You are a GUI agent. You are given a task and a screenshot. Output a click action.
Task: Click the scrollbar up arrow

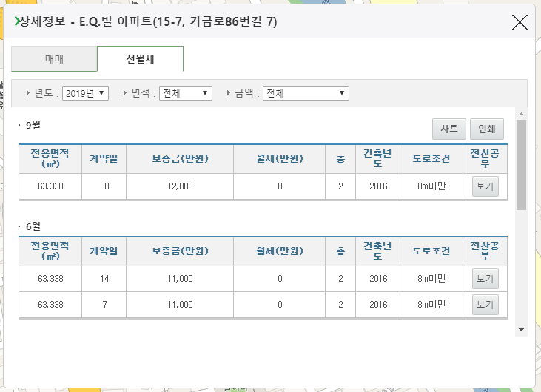pos(521,114)
